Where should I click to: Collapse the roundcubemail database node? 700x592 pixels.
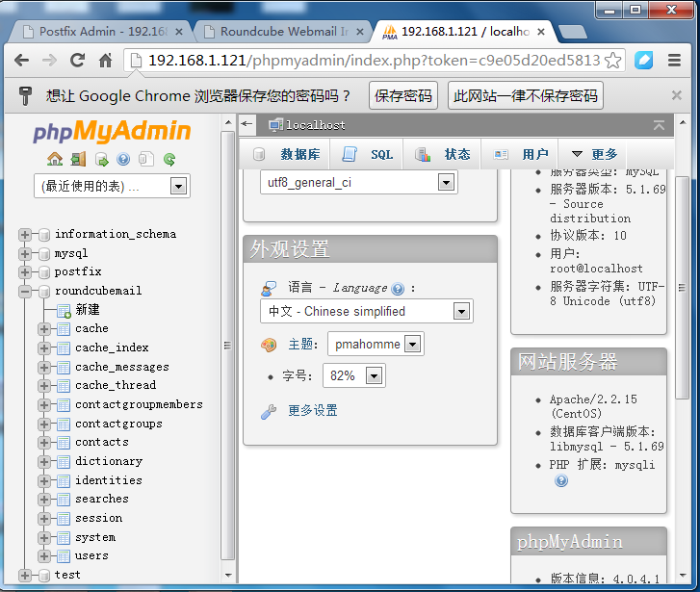pos(25,292)
